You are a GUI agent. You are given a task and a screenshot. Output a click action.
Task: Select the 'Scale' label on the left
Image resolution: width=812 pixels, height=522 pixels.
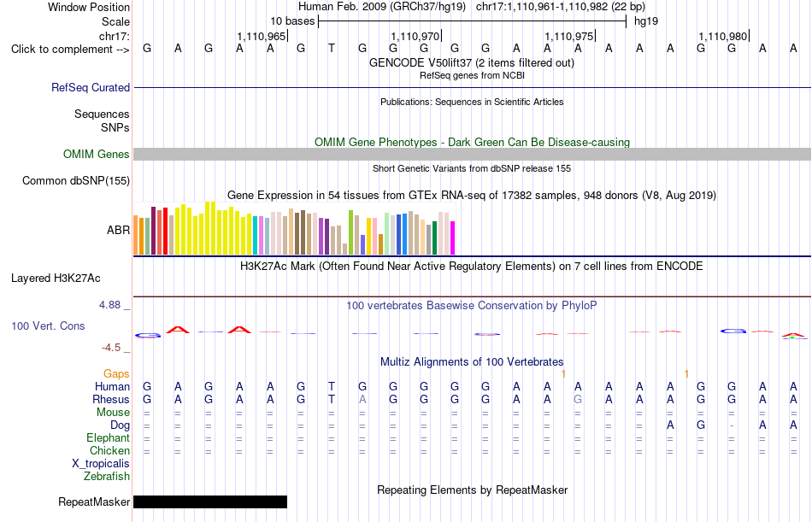click(115, 21)
